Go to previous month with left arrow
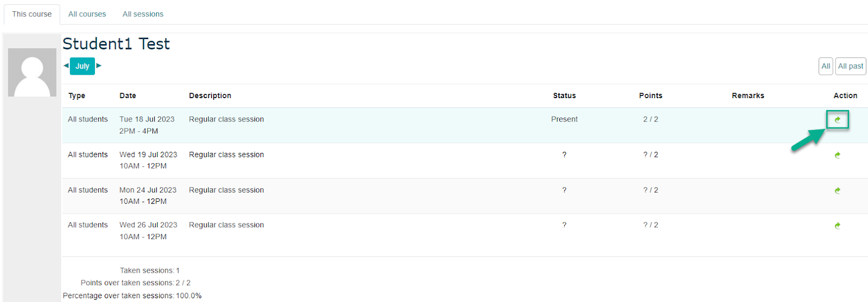 pyautogui.click(x=66, y=66)
